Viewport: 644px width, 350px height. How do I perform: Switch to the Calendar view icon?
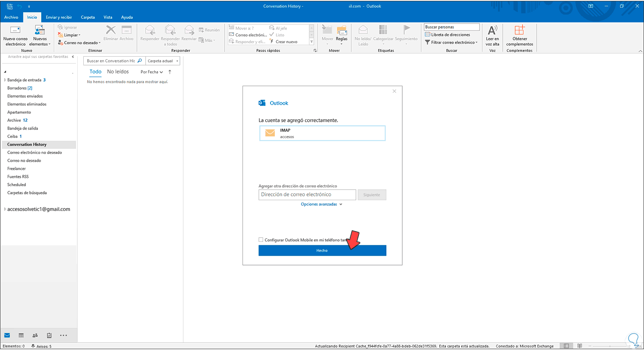[21, 335]
